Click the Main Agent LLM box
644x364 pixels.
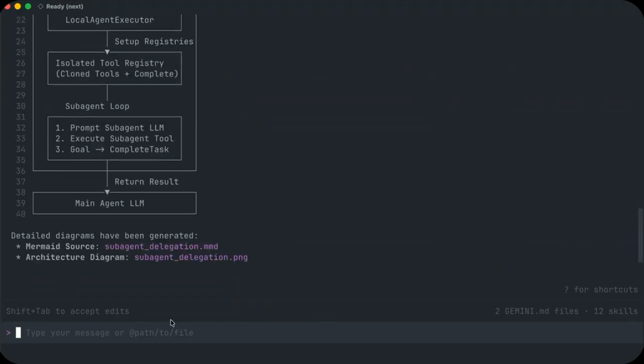pos(114,203)
